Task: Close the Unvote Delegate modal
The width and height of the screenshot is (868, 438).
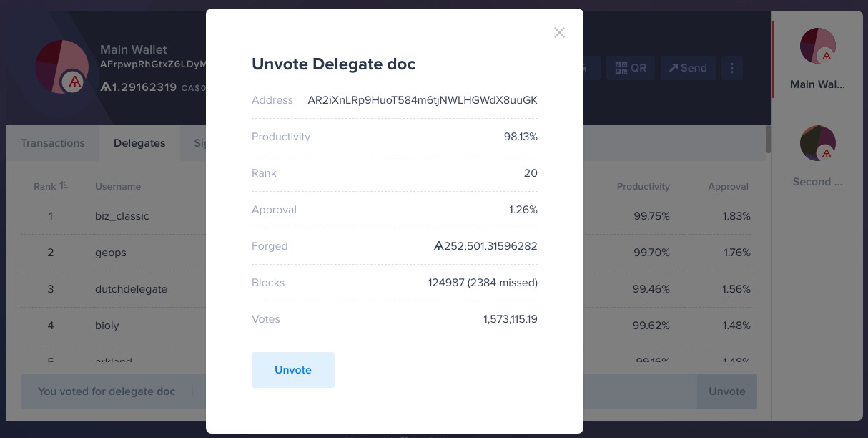Action: tap(559, 33)
